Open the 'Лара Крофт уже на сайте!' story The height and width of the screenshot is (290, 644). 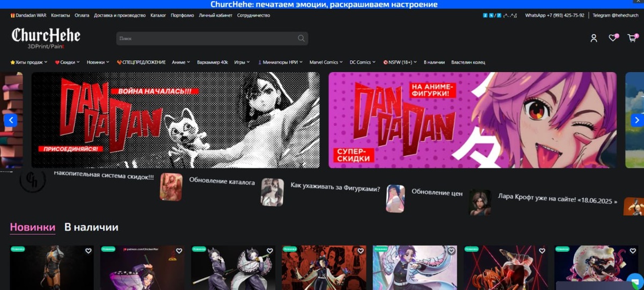[558, 198]
